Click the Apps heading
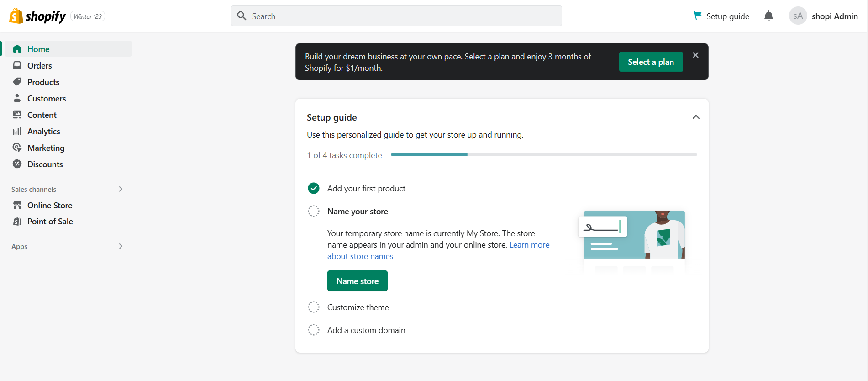 coord(19,246)
